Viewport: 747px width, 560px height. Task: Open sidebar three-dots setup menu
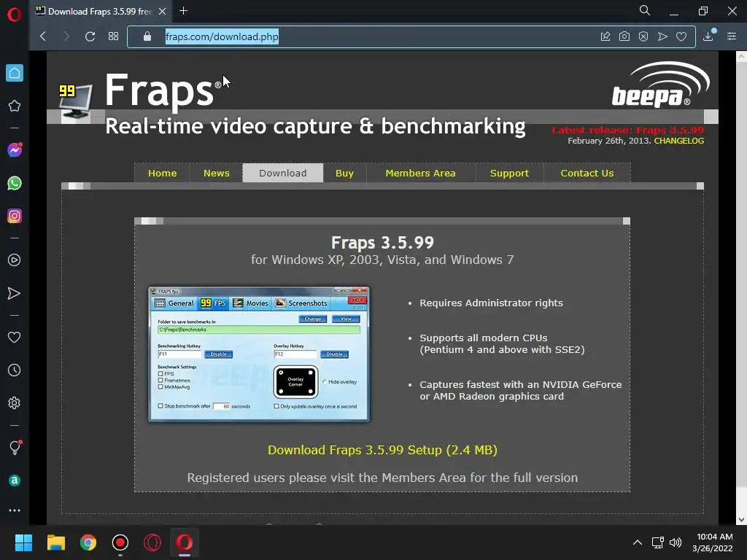tap(15, 510)
